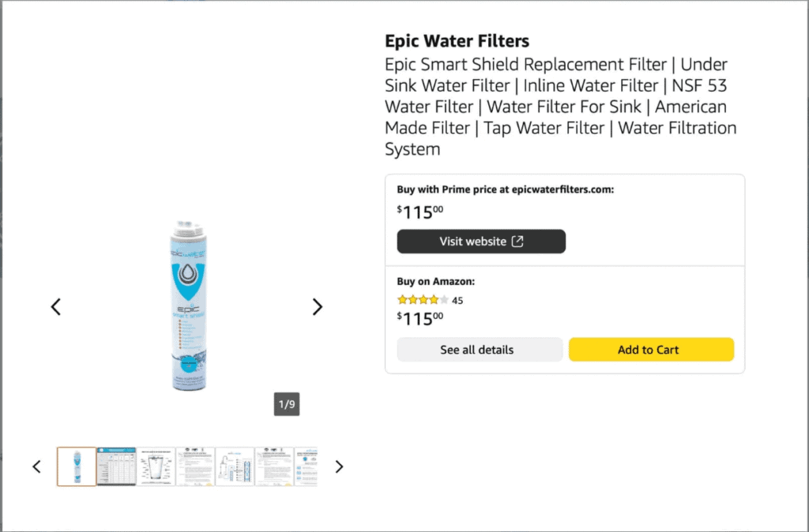Click the Visit website button
The height and width of the screenshot is (532, 809).
pyautogui.click(x=481, y=242)
